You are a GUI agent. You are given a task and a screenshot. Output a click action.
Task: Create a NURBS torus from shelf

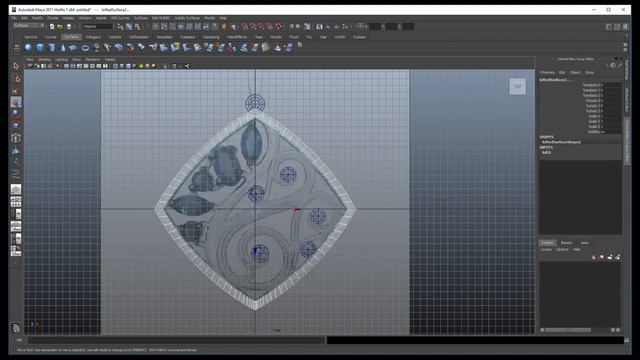(85, 48)
